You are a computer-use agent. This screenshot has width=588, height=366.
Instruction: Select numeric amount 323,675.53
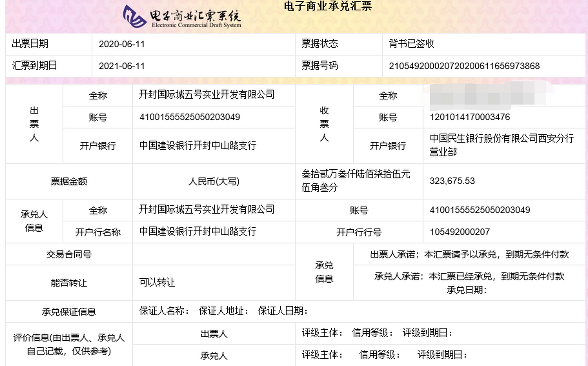(452, 181)
